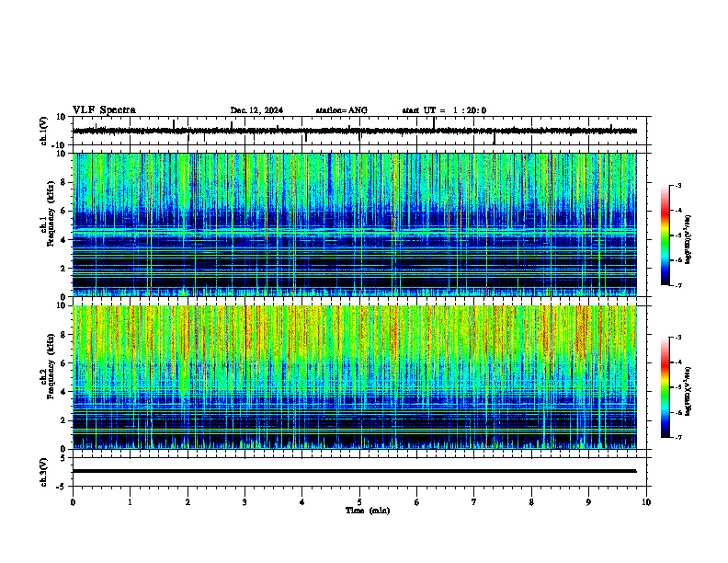Click the "ch.1(V)" waveform axis label

43,131
